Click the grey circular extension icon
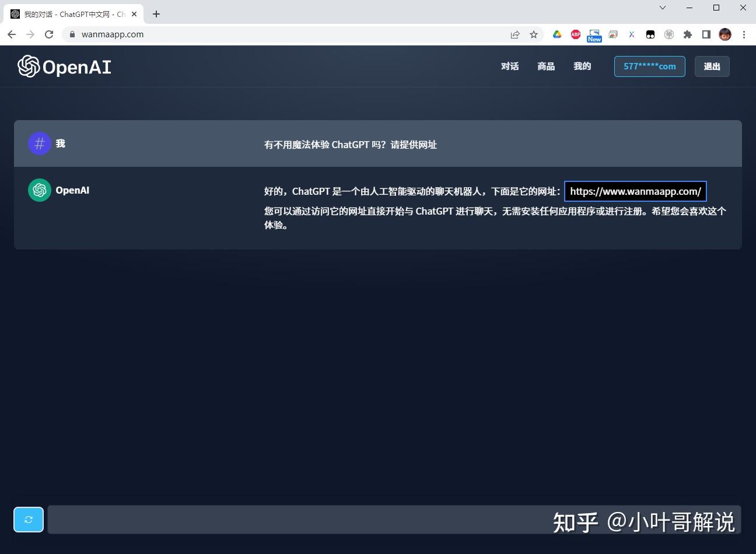 [669, 34]
